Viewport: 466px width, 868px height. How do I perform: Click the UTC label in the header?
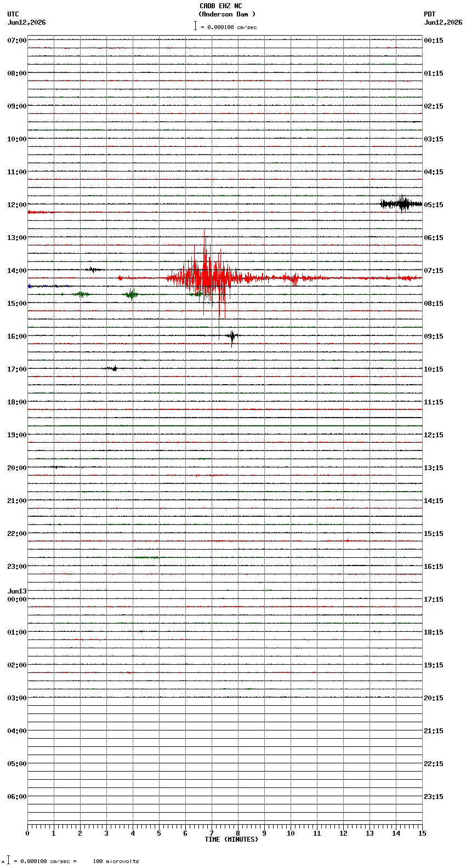point(13,14)
